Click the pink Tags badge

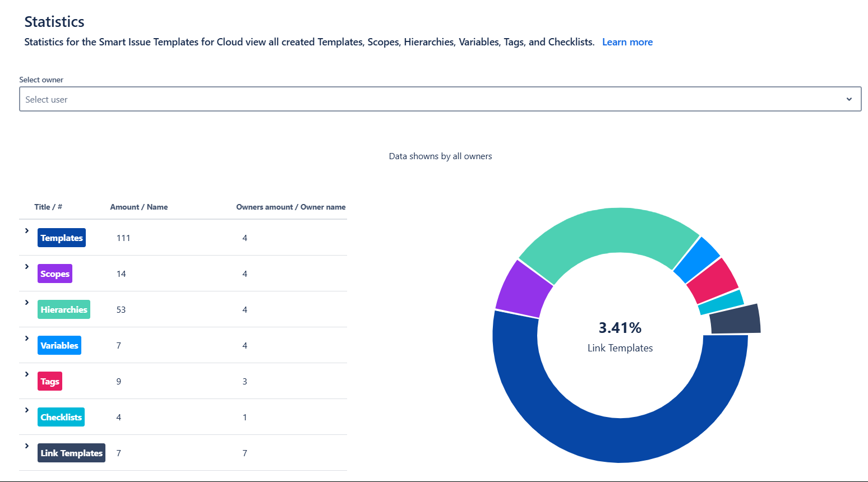click(50, 381)
